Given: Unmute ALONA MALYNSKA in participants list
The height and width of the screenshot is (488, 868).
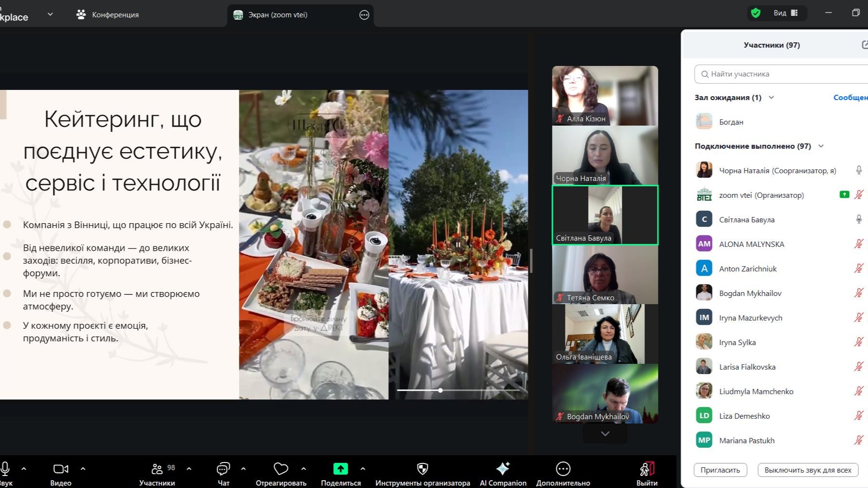Looking at the screenshot, I should [858, 244].
